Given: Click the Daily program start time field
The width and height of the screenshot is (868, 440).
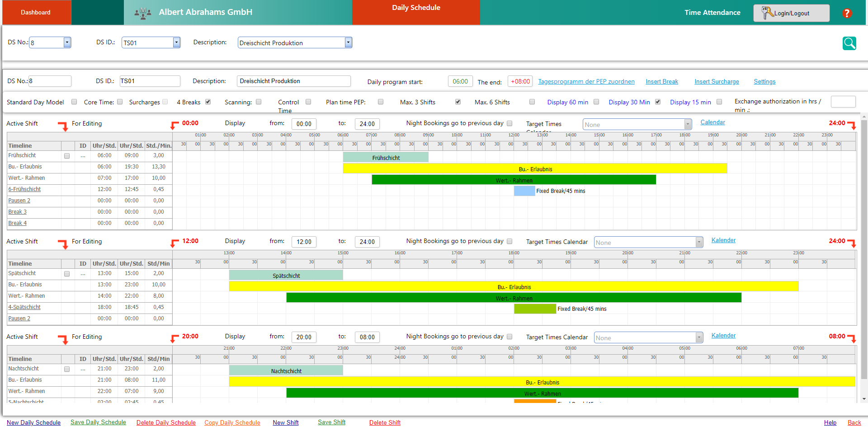Looking at the screenshot, I should coord(460,81).
